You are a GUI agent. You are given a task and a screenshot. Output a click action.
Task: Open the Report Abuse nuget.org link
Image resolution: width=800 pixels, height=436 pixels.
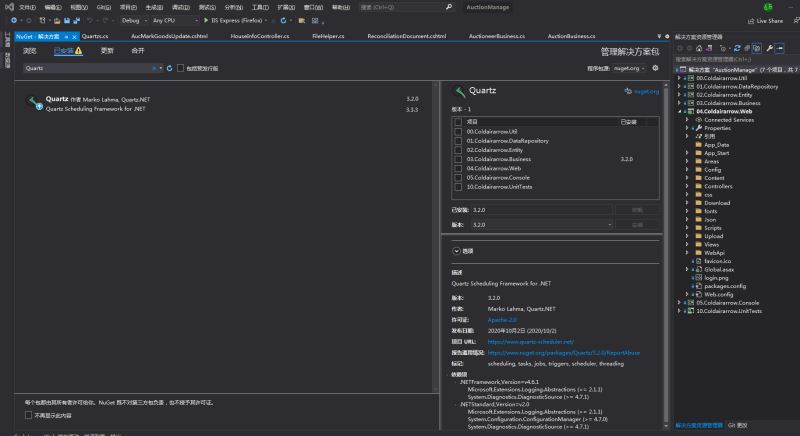pos(564,352)
